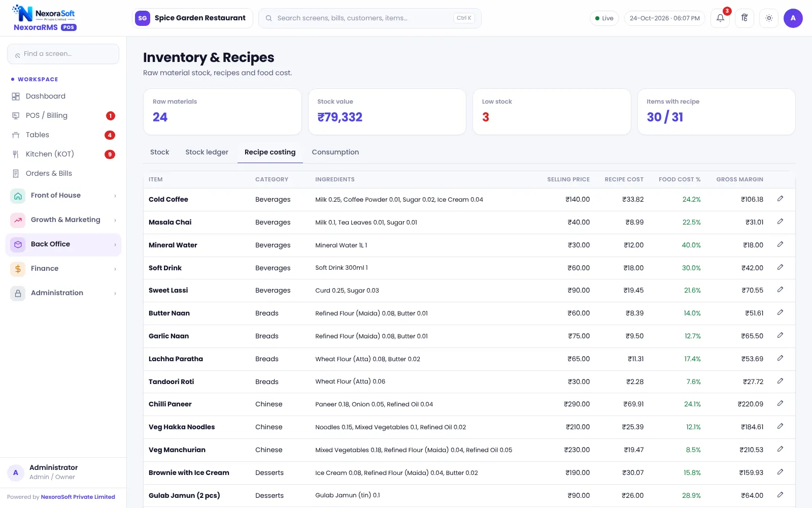This screenshot has width=812, height=508.
Task: Open Kitchen (KOT) screen
Action: [x=63, y=154]
